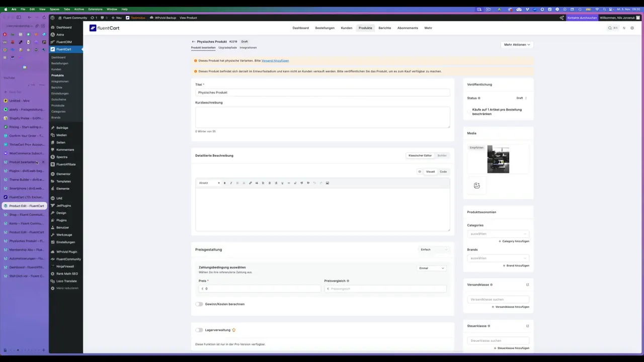This screenshot has height=362, width=644.
Task: Click the FluentCart logo in the header
Action: (104, 28)
